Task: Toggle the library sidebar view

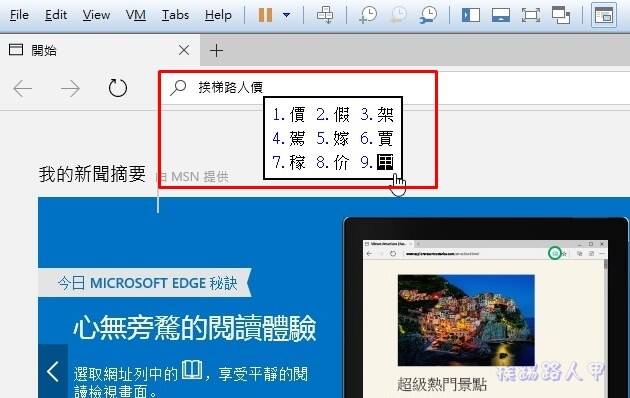Action: 470,15
